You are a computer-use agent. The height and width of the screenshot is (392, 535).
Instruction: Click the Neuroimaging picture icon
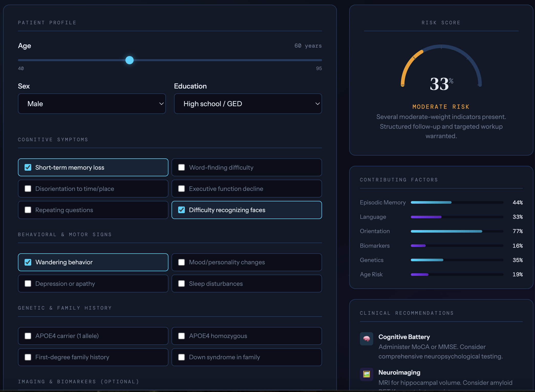point(366,374)
